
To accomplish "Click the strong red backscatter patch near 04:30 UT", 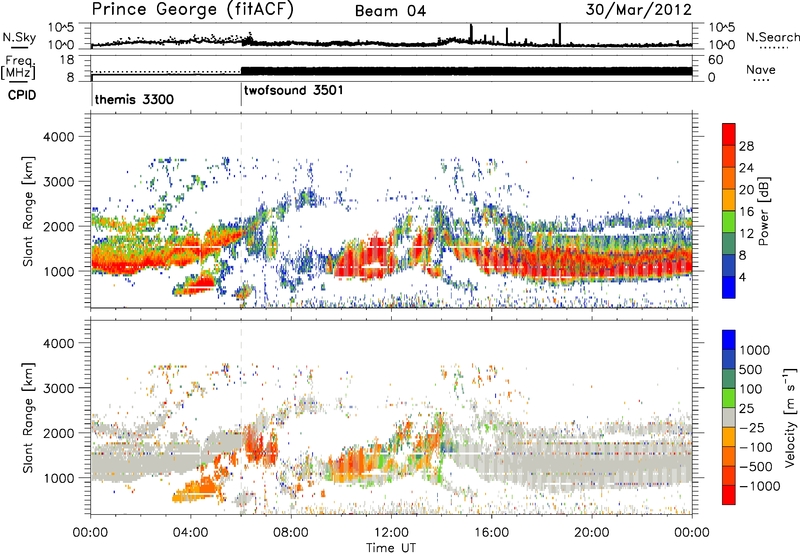I will click(204, 282).
